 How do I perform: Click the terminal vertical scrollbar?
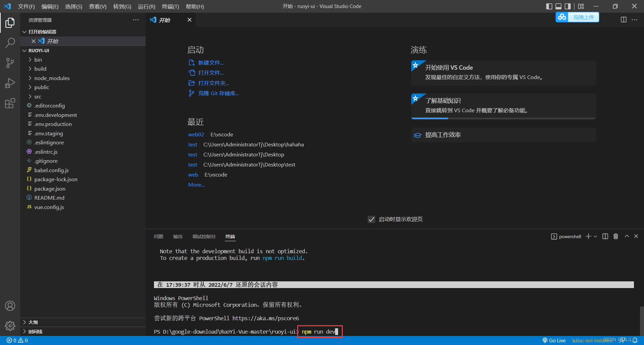click(642, 321)
